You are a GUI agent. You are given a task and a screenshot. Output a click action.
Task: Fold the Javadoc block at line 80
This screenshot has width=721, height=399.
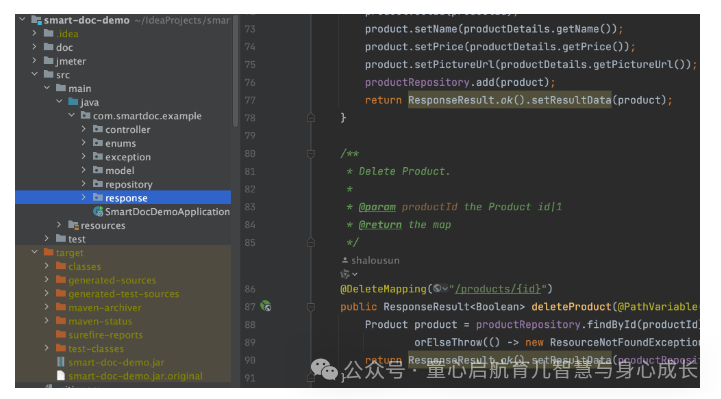[x=311, y=154]
